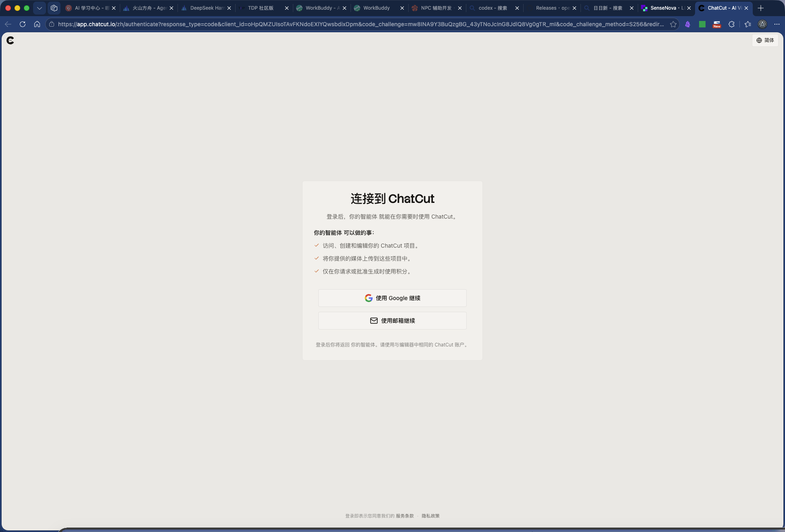Open the 服务条款 terms link
This screenshot has height=532, width=785.
click(405, 516)
